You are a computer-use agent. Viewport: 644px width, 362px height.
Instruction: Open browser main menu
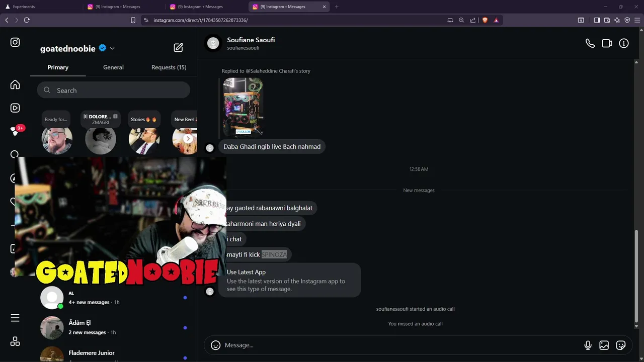coord(637,20)
